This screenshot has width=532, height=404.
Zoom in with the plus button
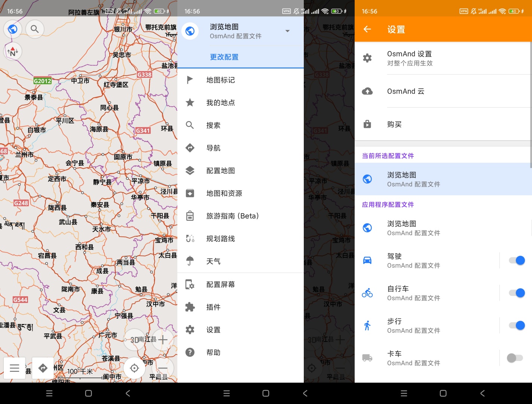(163, 340)
